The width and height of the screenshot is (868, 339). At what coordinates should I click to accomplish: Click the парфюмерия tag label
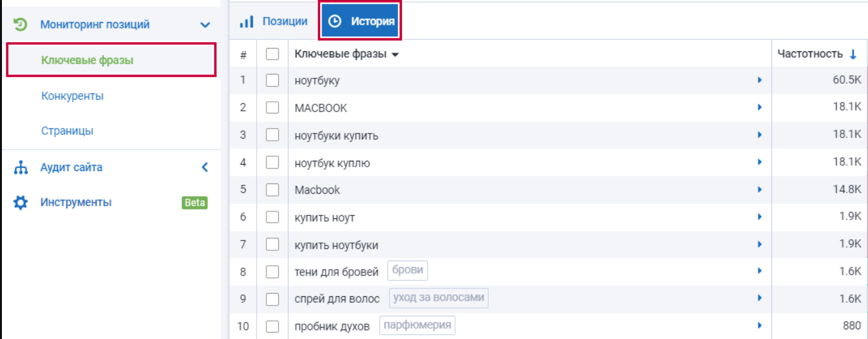tap(417, 325)
